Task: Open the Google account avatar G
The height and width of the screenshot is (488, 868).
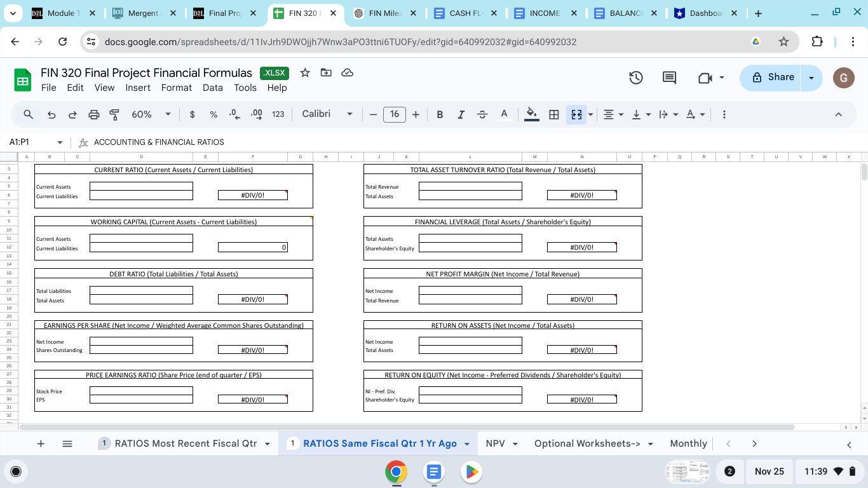Action: (x=843, y=78)
